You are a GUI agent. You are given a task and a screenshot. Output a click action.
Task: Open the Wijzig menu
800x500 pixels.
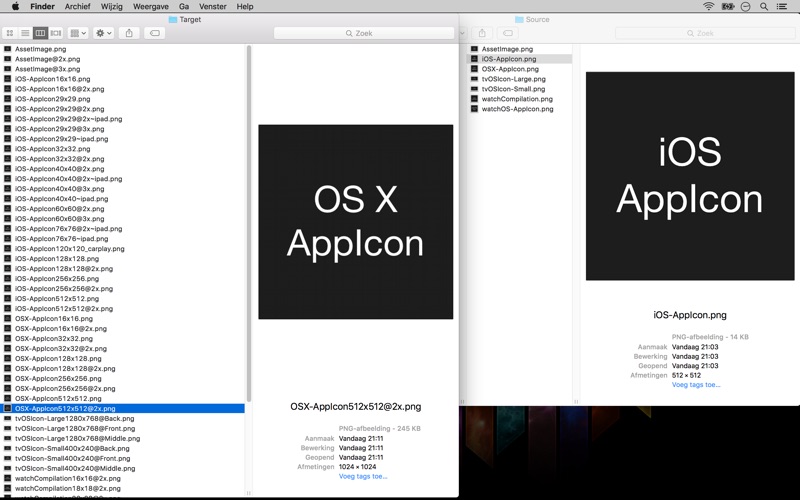click(x=111, y=6)
